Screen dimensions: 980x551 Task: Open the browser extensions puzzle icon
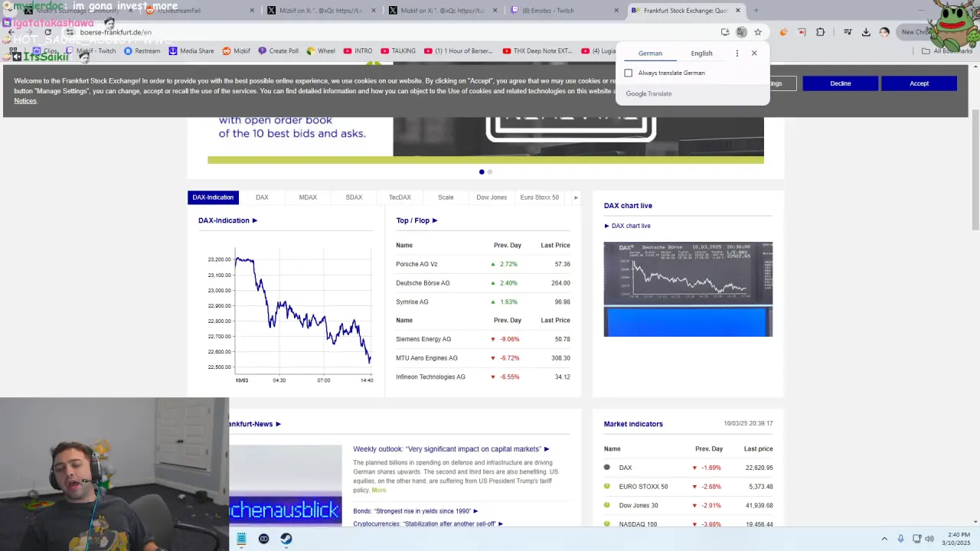click(821, 32)
